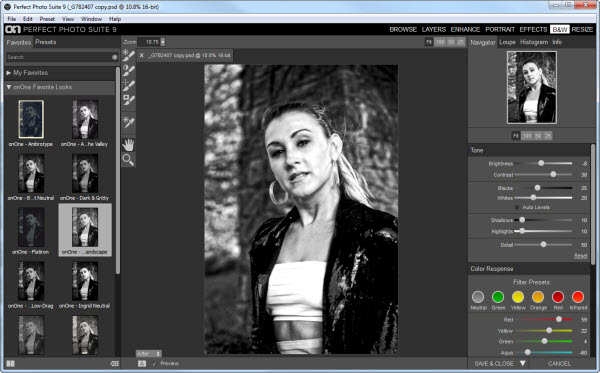Click Fit button under Navigator thumbnail
This screenshot has height=373, width=600.
(516, 136)
